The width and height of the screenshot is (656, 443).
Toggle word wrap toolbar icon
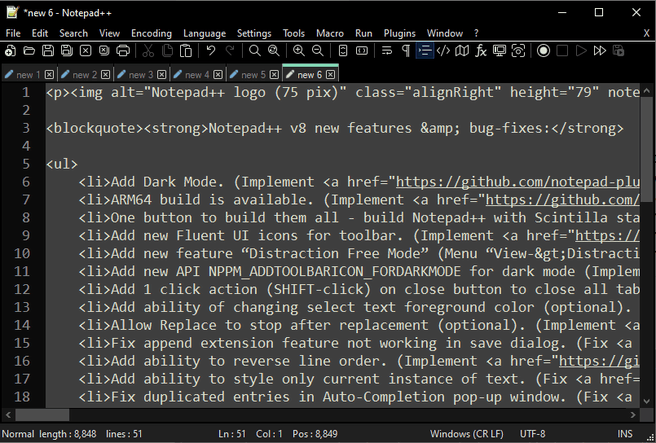tap(387, 51)
